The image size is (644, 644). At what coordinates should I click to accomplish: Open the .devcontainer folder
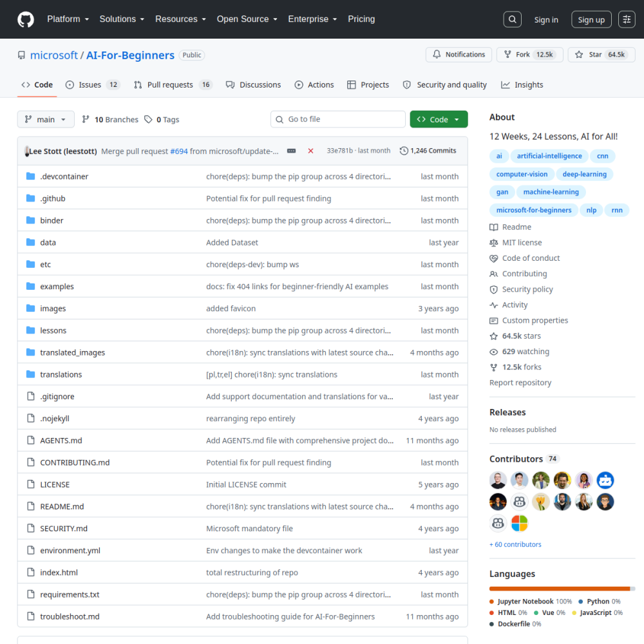click(64, 176)
